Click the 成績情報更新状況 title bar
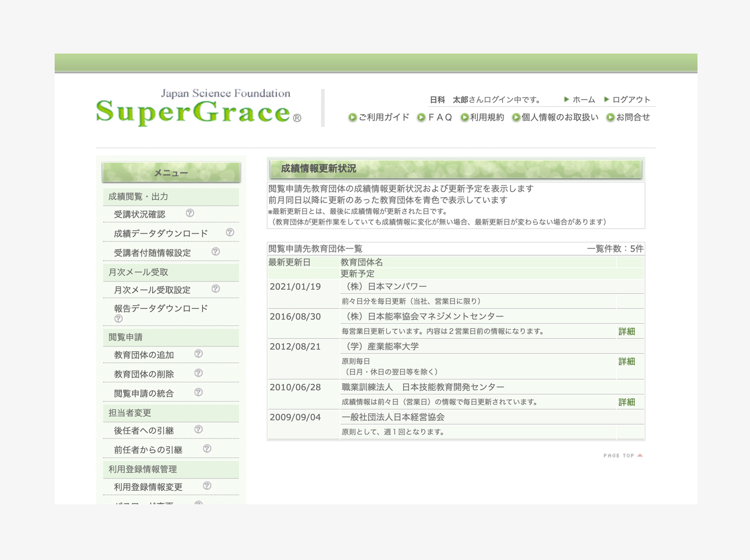The width and height of the screenshot is (750, 560). pyautogui.click(x=456, y=169)
